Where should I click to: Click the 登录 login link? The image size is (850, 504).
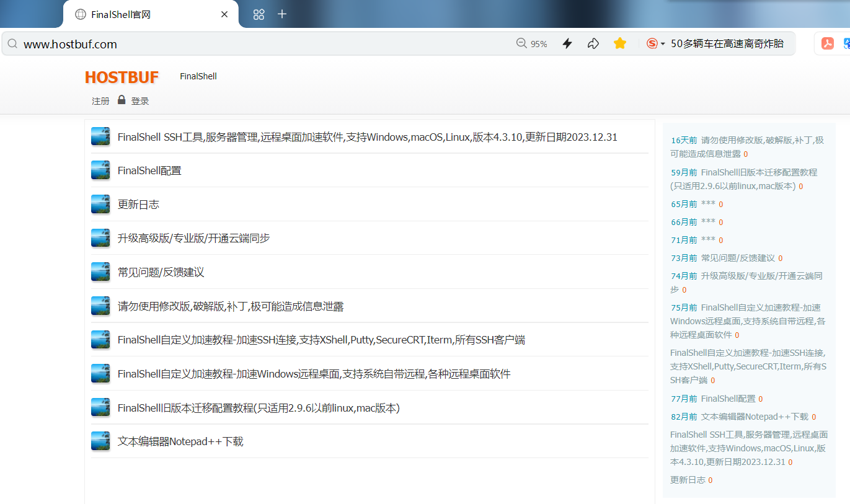(x=140, y=101)
